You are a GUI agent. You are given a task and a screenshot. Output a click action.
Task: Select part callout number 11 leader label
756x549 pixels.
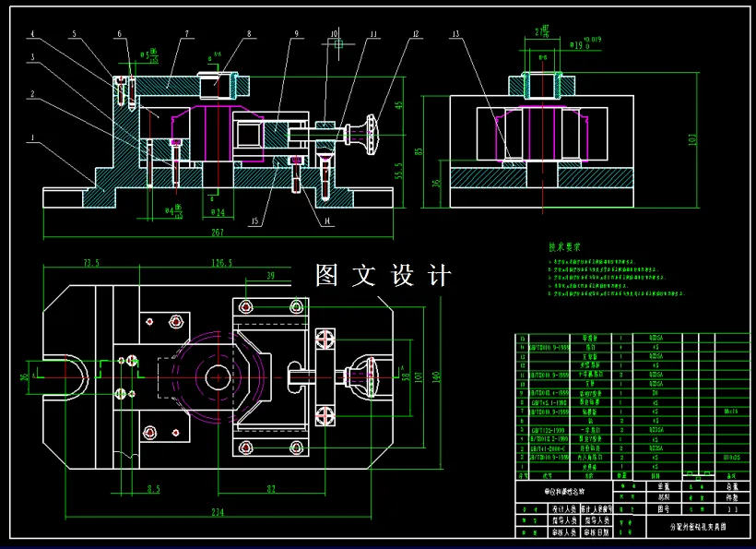[x=372, y=34]
